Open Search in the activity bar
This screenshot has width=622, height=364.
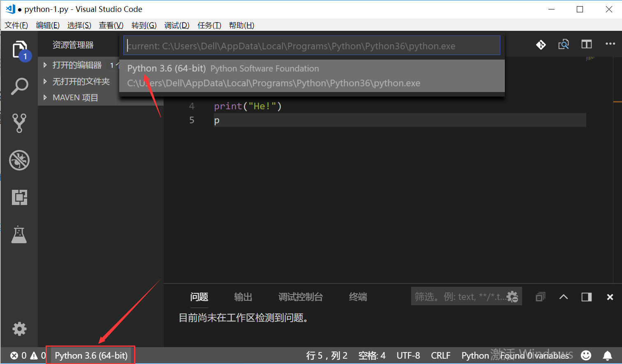click(19, 86)
